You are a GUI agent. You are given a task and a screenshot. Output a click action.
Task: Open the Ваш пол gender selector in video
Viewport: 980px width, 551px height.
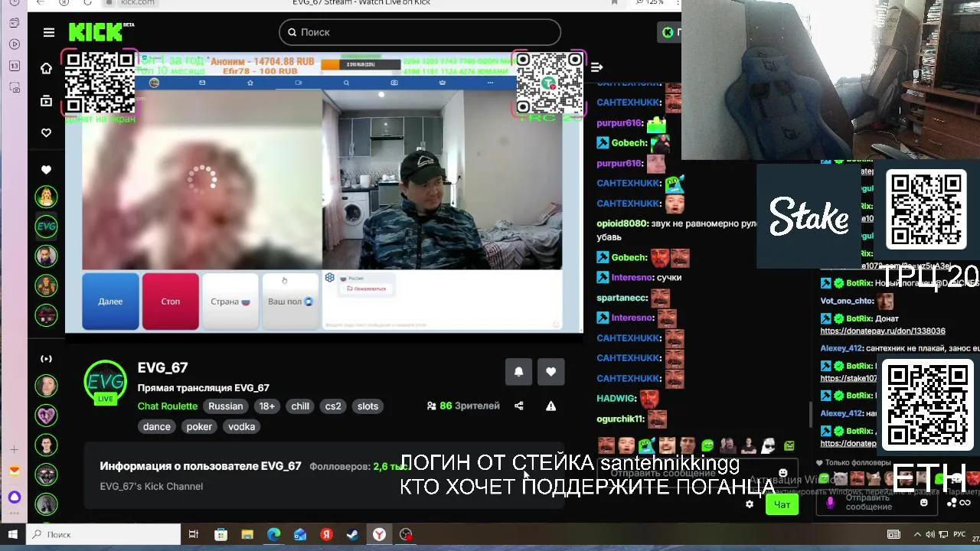click(x=290, y=302)
